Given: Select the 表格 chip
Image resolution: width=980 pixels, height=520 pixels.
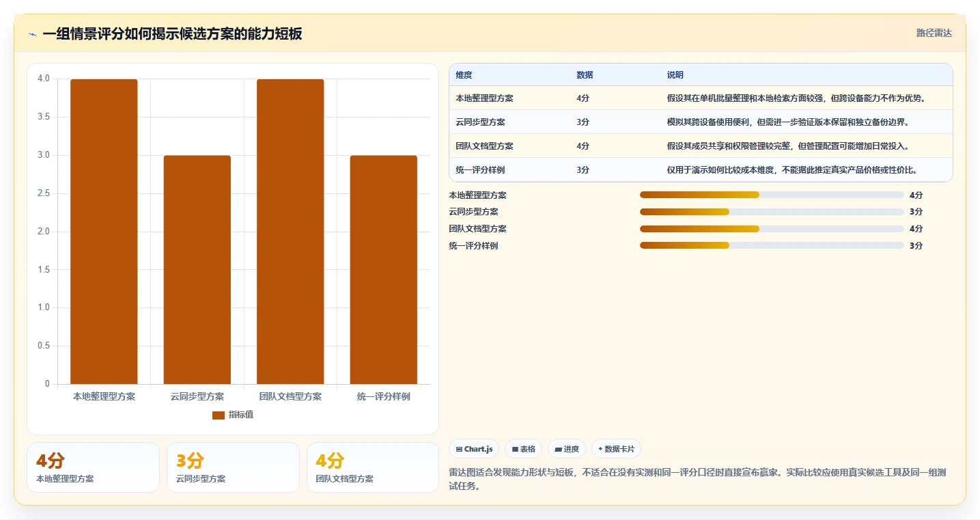Looking at the screenshot, I should tap(523, 449).
